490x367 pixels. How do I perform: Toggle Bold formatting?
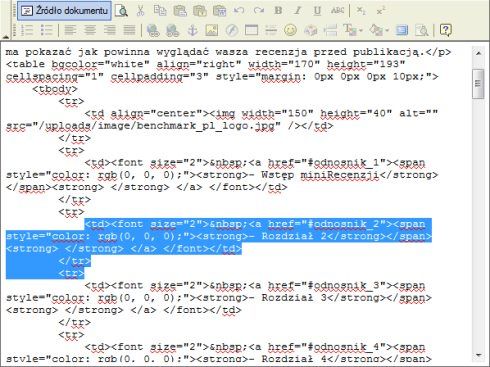(x=278, y=11)
